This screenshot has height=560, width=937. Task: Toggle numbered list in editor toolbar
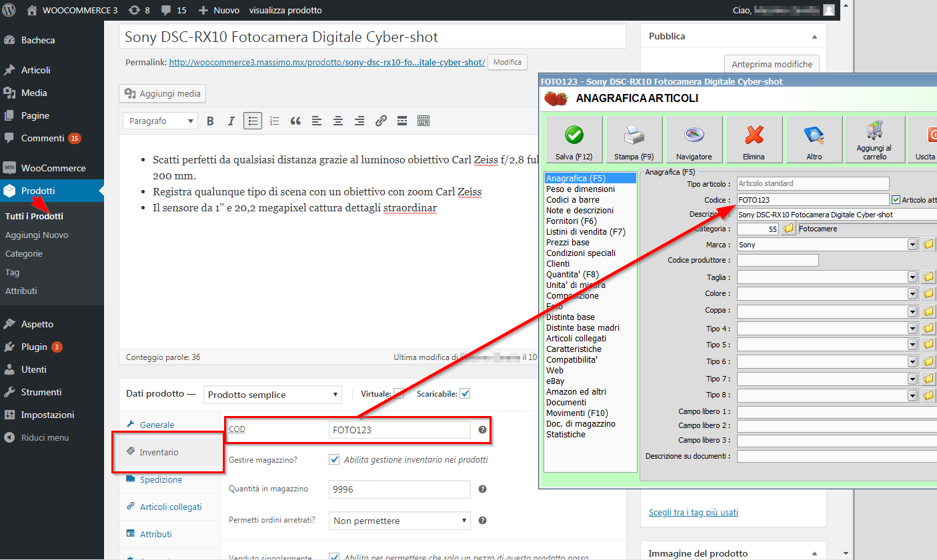[274, 121]
